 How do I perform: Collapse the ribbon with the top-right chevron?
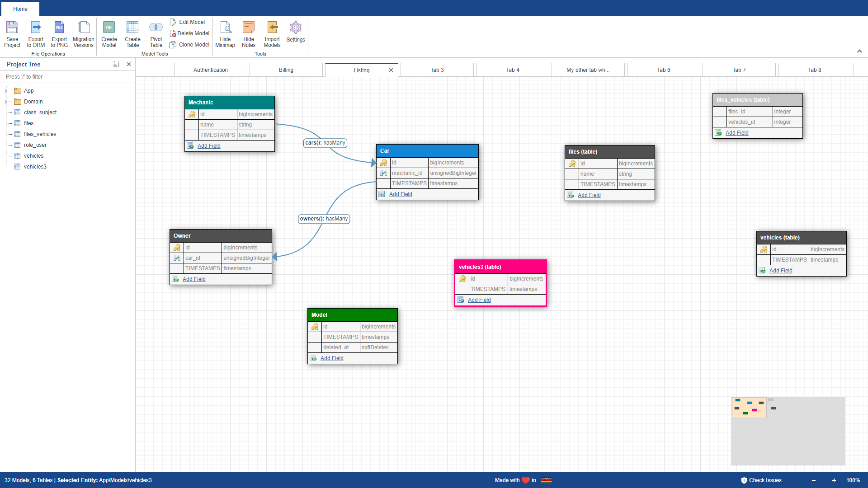click(x=859, y=51)
